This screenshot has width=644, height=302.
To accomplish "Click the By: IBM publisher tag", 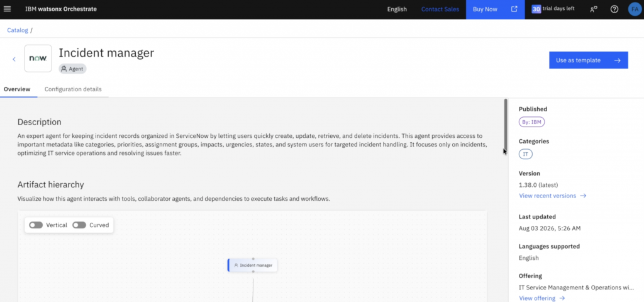I will pyautogui.click(x=531, y=122).
